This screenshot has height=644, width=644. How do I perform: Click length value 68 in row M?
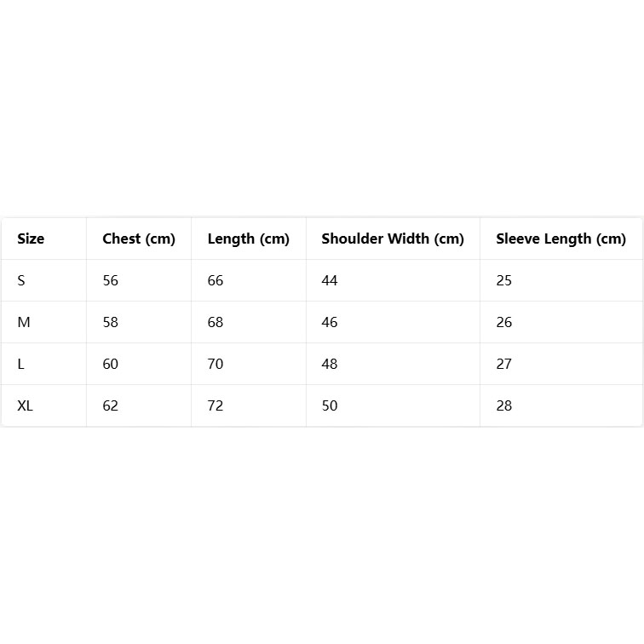pyautogui.click(x=216, y=322)
